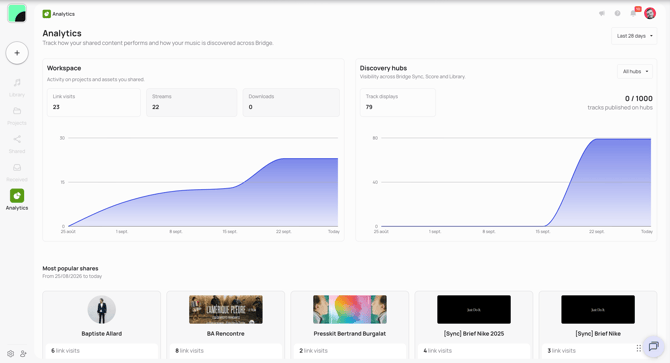
Task: Click the 6 link visits label
Action: pos(65,351)
